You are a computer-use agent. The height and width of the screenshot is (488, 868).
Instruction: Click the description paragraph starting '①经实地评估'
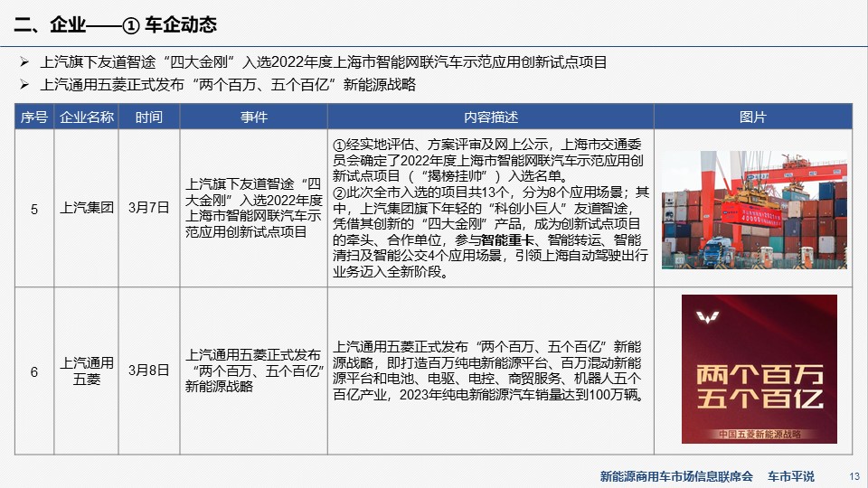pos(487,161)
